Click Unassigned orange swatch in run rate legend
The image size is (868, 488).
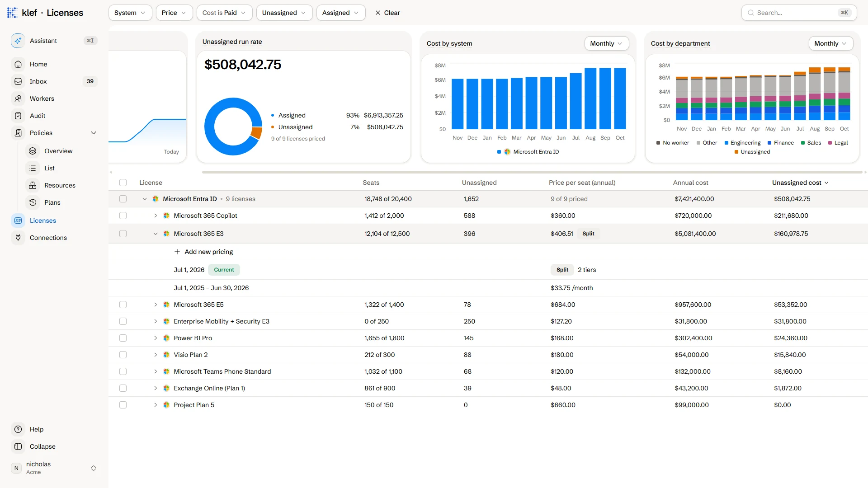point(273,127)
